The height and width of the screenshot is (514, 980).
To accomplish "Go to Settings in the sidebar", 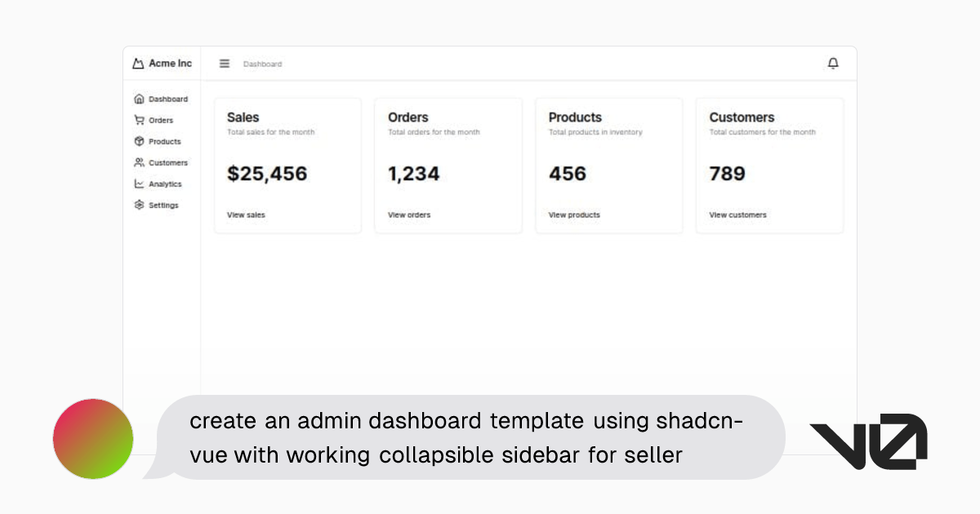I will pyautogui.click(x=163, y=206).
